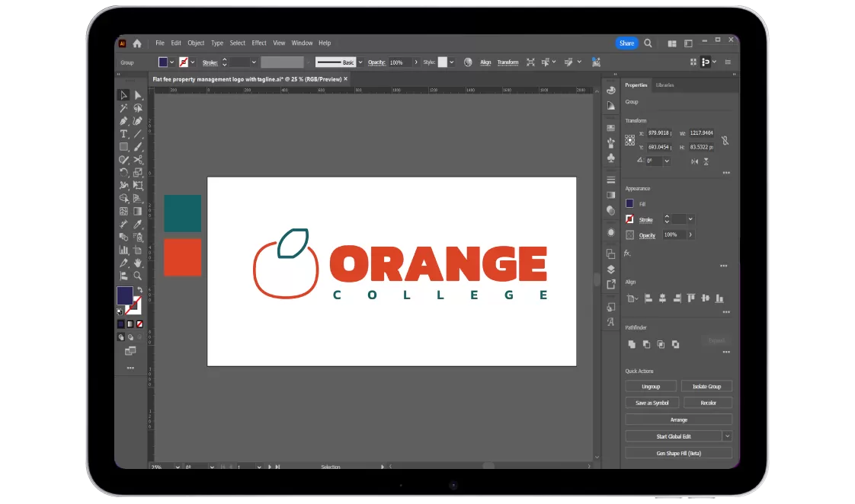Open the search magnifier in title bar
The width and height of the screenshot is (855, 504).
[648, 43]
